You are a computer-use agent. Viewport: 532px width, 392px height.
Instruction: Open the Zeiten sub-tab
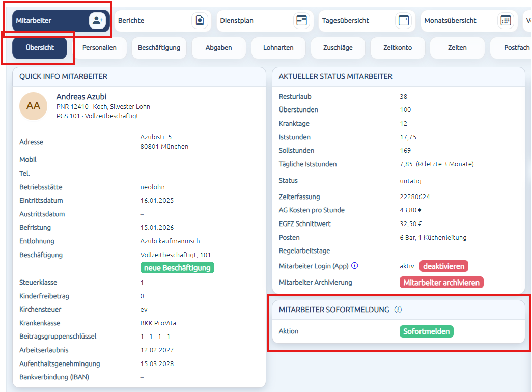click(x=457, y=48)
